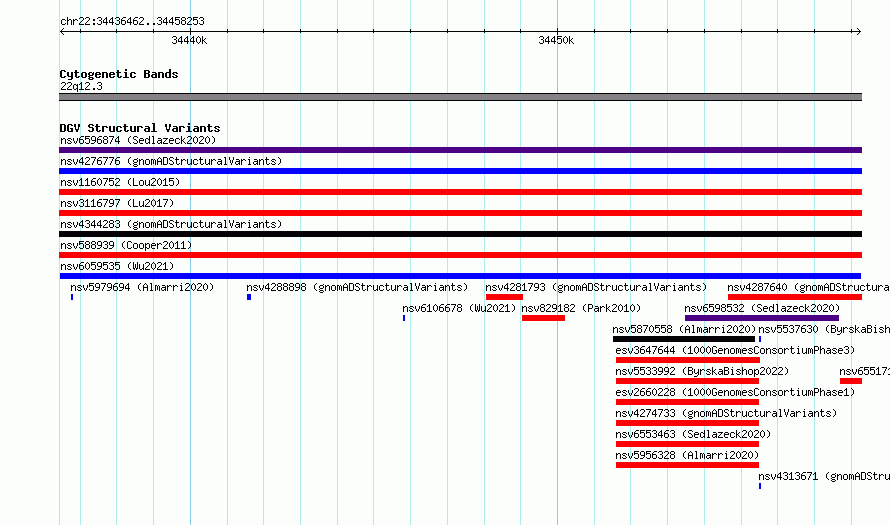Click the 34450k ruler position label
Image resolution: width=890 pixels, height=525 pixels.
tap(556, 40)
